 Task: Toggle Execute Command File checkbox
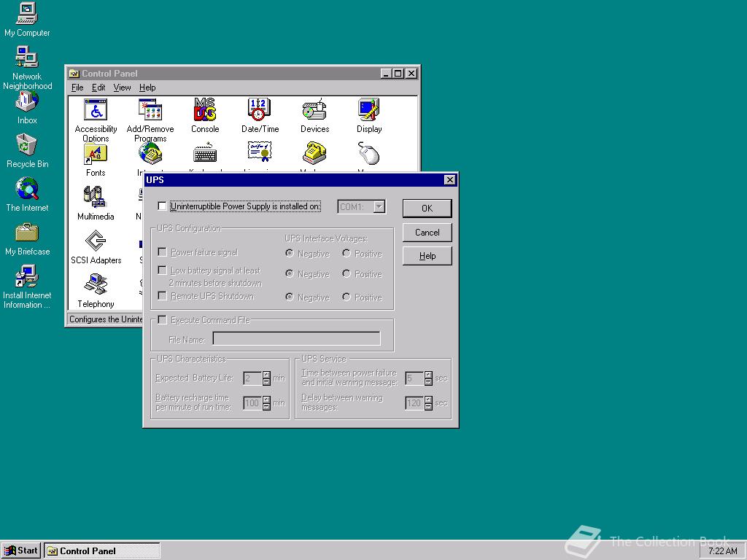(162, 320)
